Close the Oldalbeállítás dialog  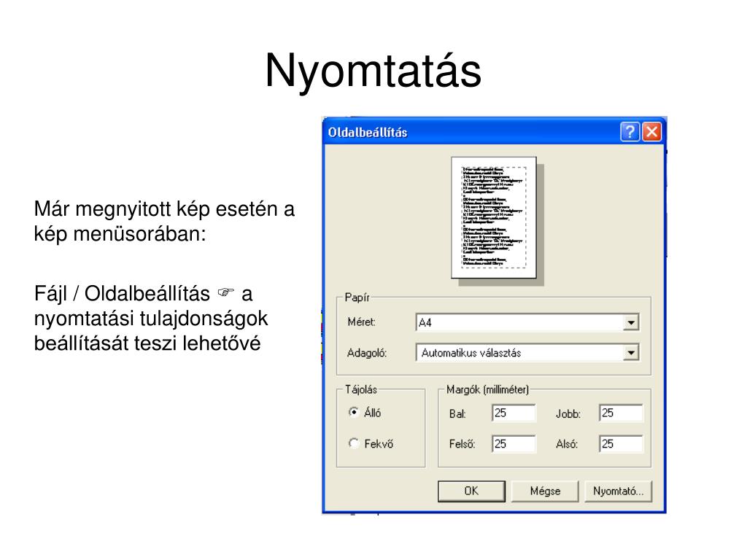[651, 132]
